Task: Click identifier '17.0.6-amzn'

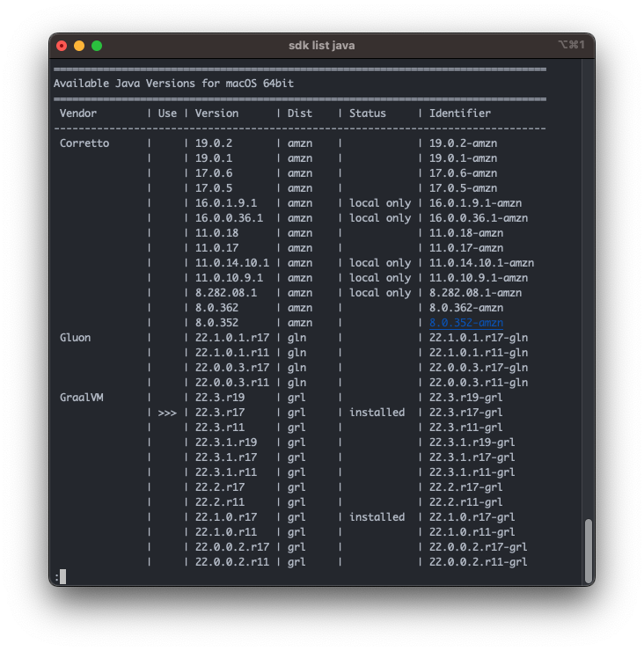Action: [x=463, y=173]
